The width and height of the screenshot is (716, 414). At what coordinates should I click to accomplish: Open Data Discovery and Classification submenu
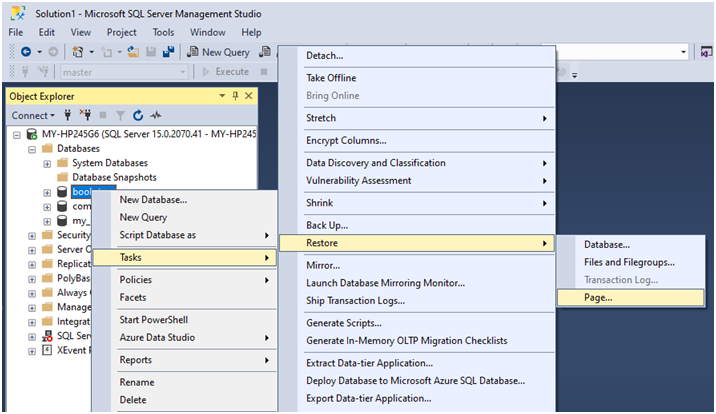coord(417,163)
